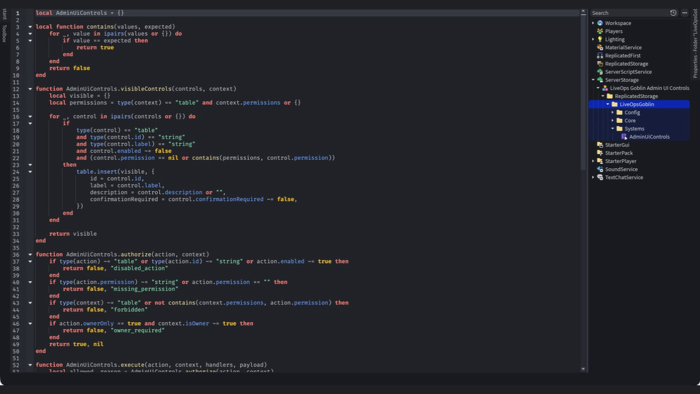The image size is (700, 394).
Task: Fold the contains function at line 3
Action: (x=30, y=27)
